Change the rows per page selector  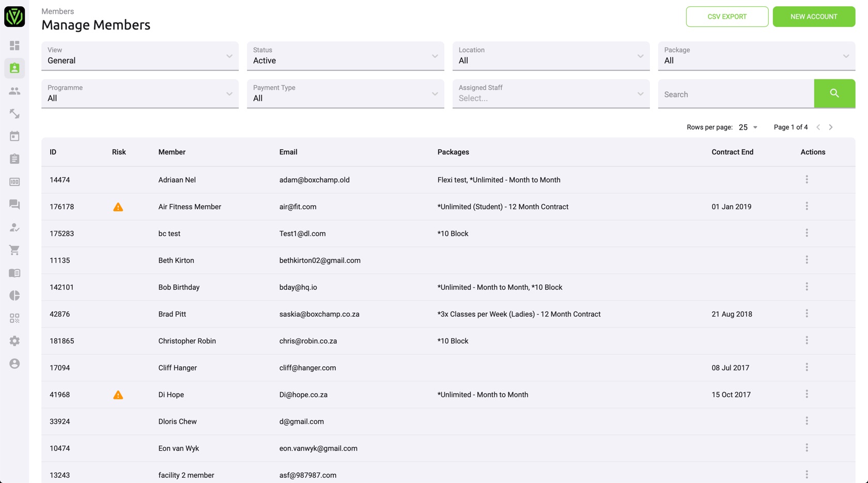[x=748, y=127]
